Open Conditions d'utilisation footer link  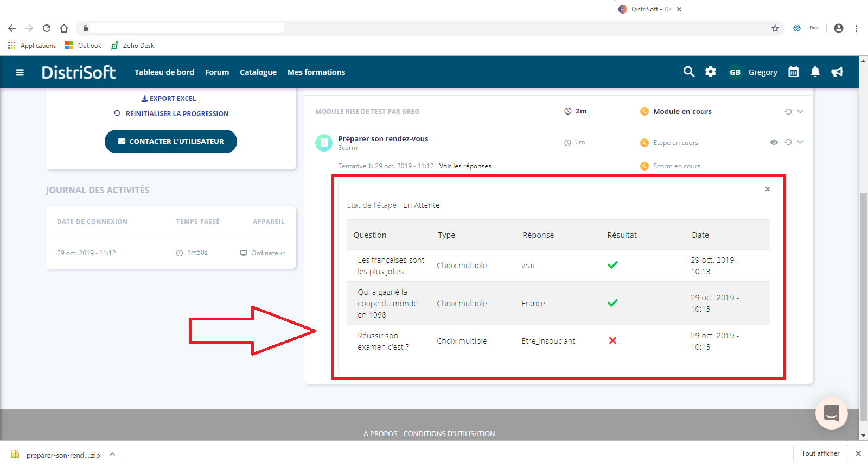449,433
